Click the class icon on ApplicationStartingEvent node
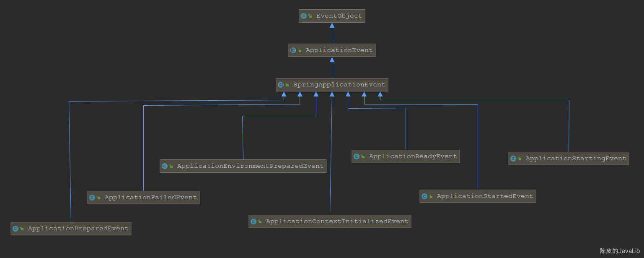 click(513, 159)
